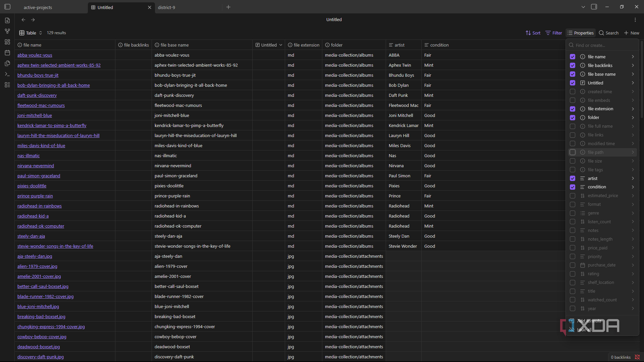Screen dimensions: 644x362
Task: Click the New button to add entry
Action: pos(632,33)
